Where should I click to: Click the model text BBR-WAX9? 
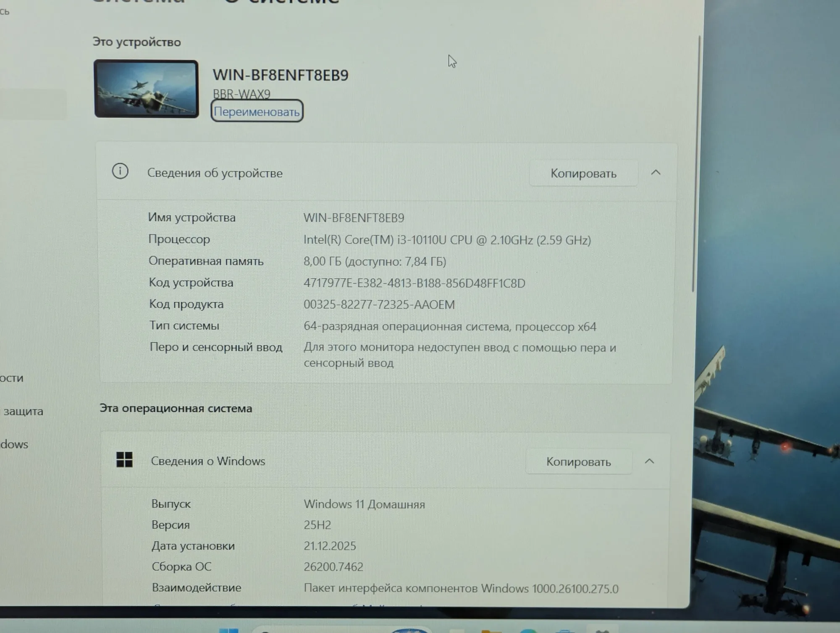point(241,94)
